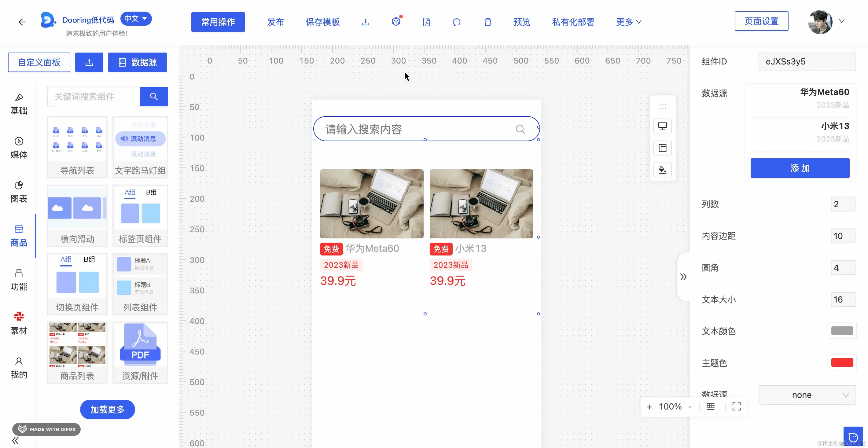Screen dimensions: 868x448
Task: Click the download icon in toolbar
Action: 365,22
